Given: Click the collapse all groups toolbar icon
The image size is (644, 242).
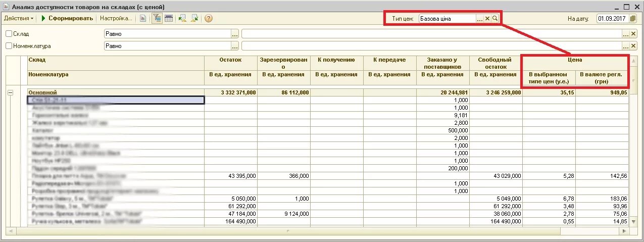Looking at the screenshot, I should tap(194, 18).
